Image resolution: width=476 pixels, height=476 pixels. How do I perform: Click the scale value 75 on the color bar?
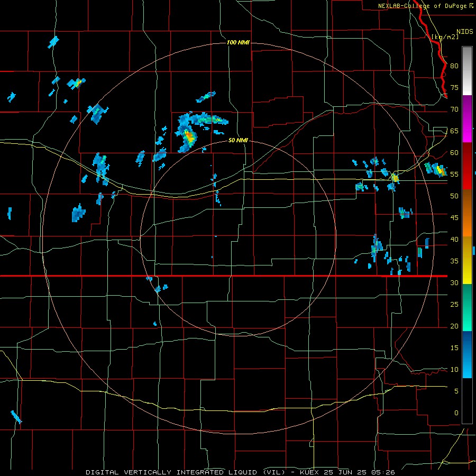point(454,88)
